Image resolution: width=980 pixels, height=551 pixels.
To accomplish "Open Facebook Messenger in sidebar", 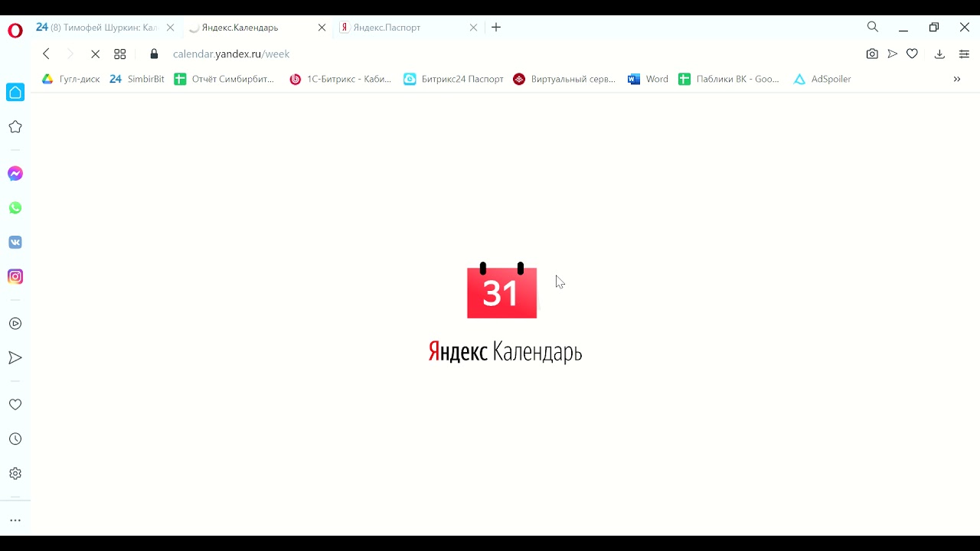I will [15, 174].
